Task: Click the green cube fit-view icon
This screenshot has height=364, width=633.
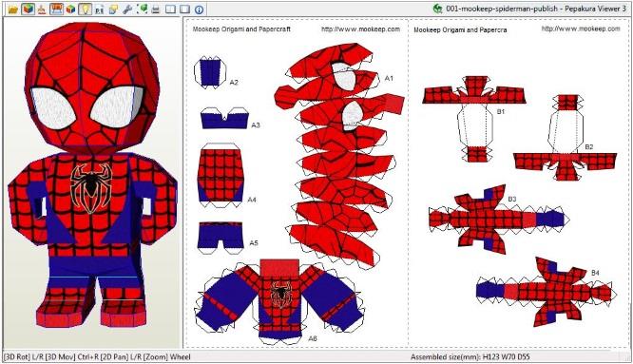Action: pyautogui.click(x=142, y=9)
